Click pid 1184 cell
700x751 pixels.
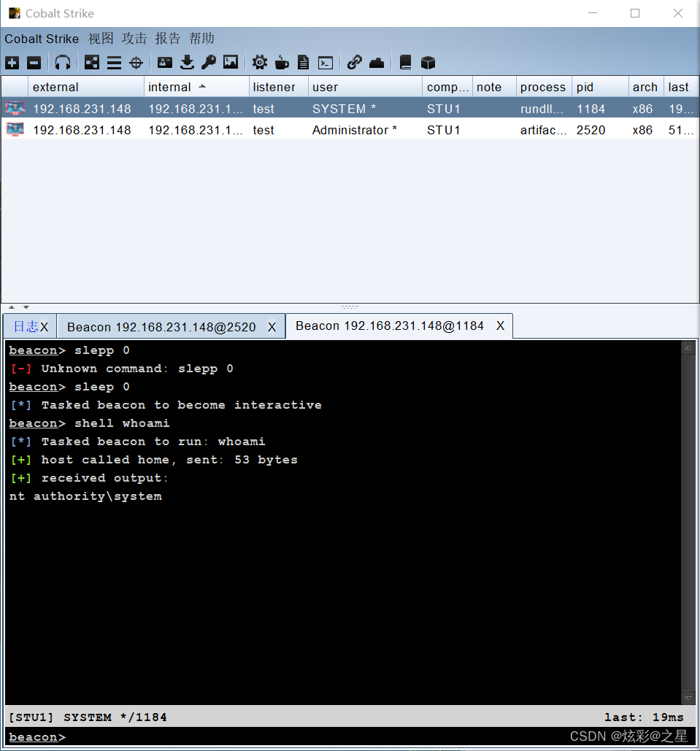[600, 109]
